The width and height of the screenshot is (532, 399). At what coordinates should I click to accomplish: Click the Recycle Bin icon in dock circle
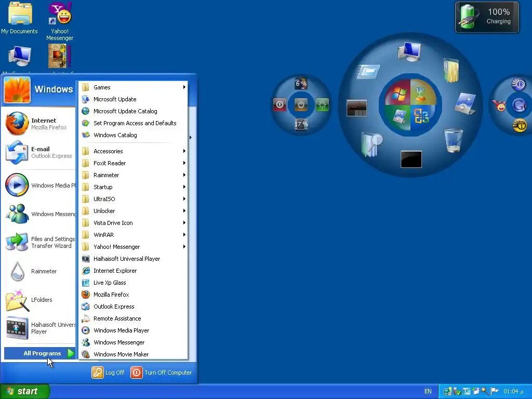(x=453, y=140)
